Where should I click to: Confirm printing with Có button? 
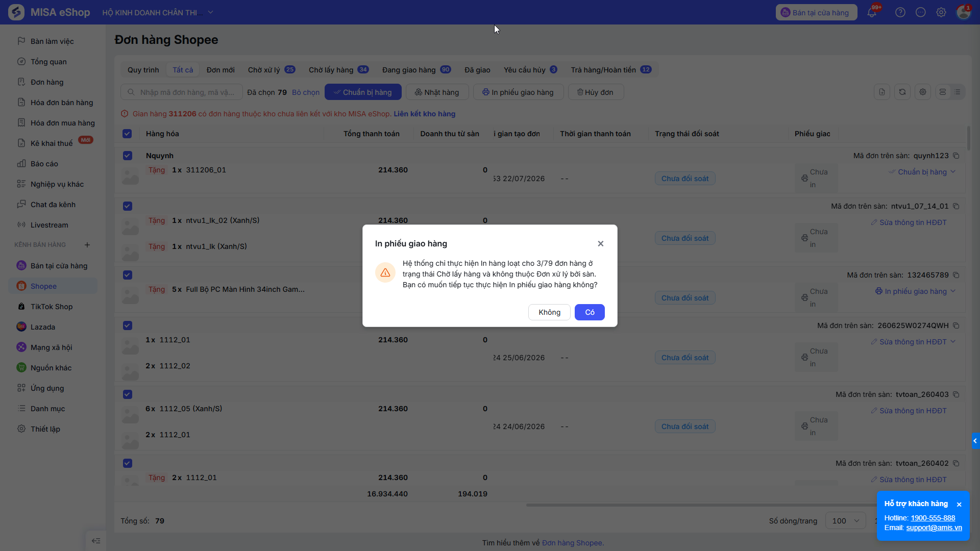[590, 312]
